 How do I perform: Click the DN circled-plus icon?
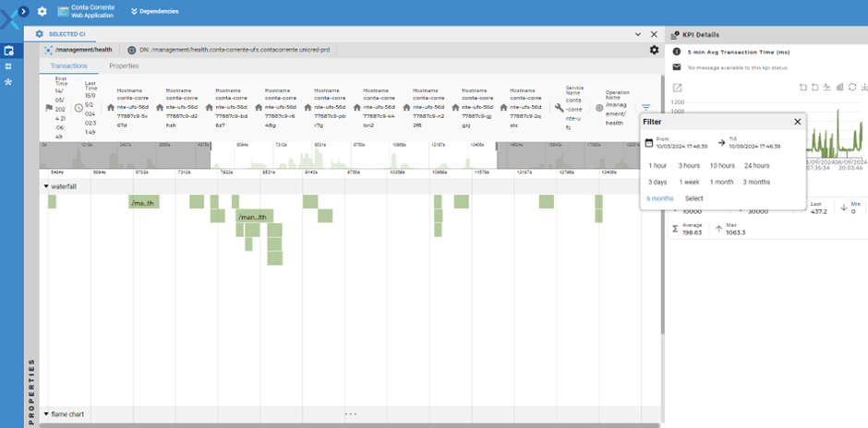click(x=131, y=50)
